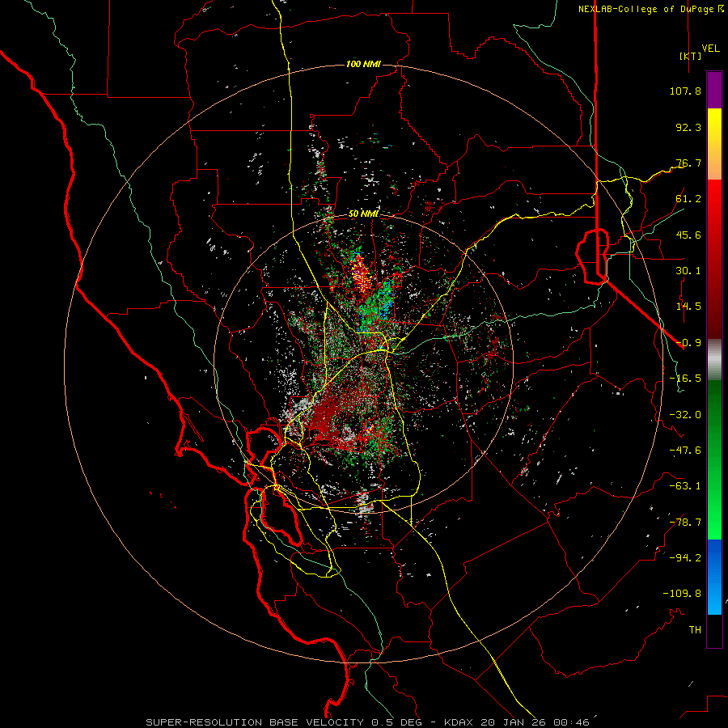This screenshot has width=728, height=728.
Task: Pick the blue segment of velocity color bar
Action: [x=714, y=577]
